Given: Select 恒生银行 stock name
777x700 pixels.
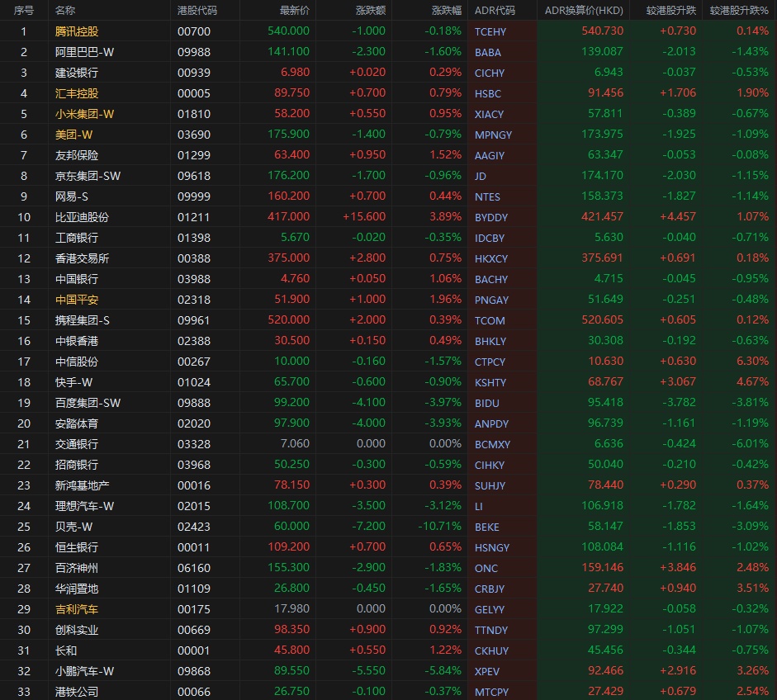Looking at the screenshot, I should coord(77,547).
